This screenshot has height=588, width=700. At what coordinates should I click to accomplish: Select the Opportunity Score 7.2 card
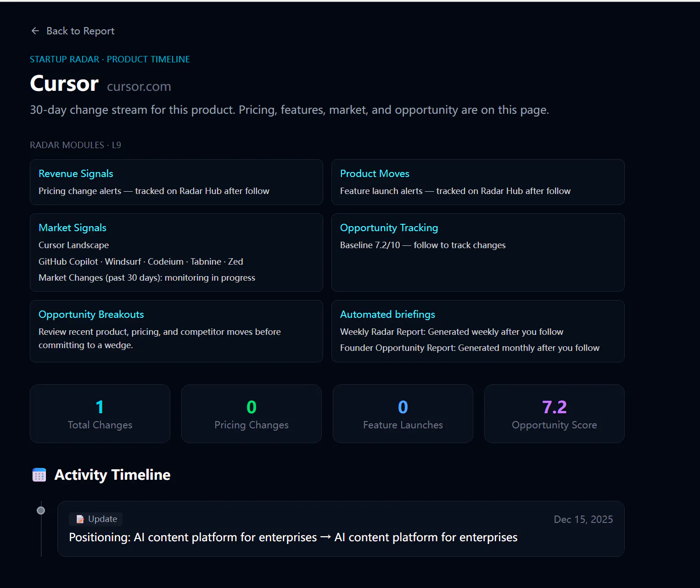pyautogui.click(x=554, y=414)
